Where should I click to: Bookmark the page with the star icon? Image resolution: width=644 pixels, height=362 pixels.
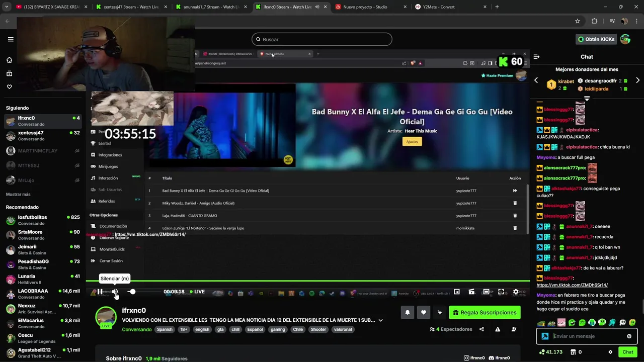tap(578, 21)
